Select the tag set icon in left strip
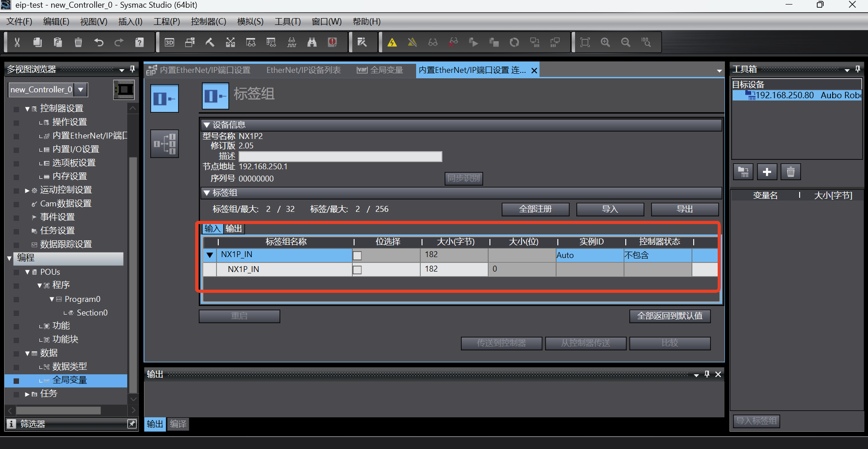Screen dimensions: 868x449 tap(164, 98)
